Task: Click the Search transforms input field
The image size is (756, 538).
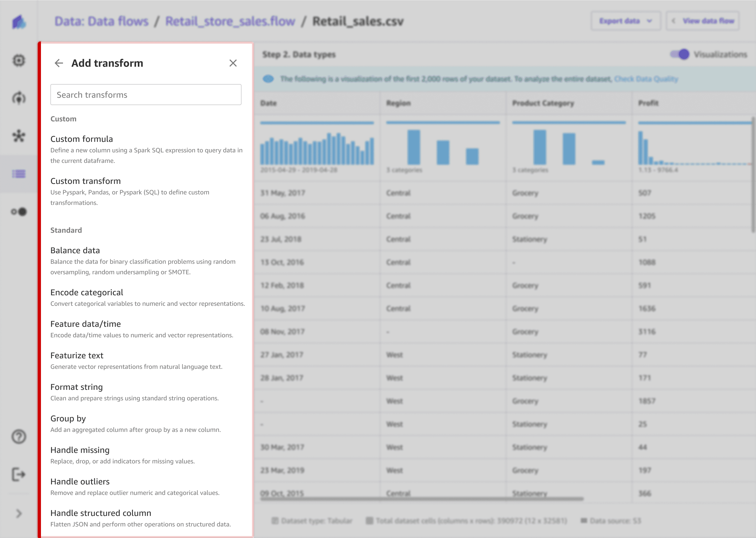Action: (146, 95)
